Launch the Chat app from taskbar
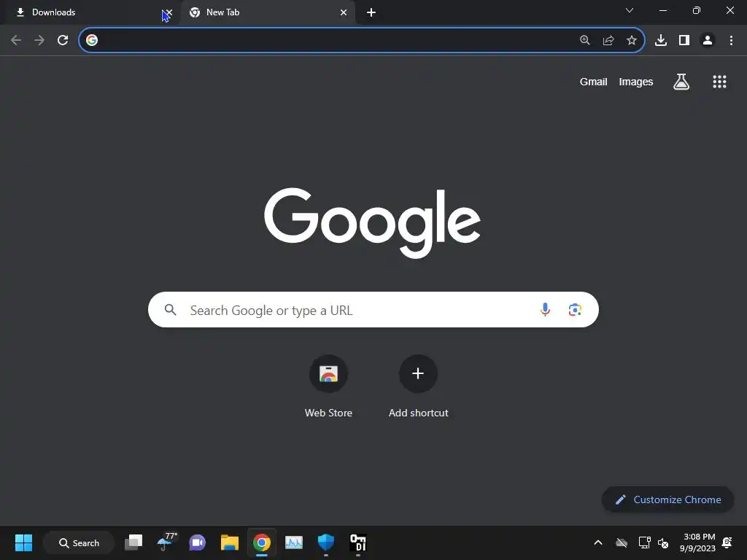Image resolution: width=747 pixels, height=560 pixels. point(197,542)
